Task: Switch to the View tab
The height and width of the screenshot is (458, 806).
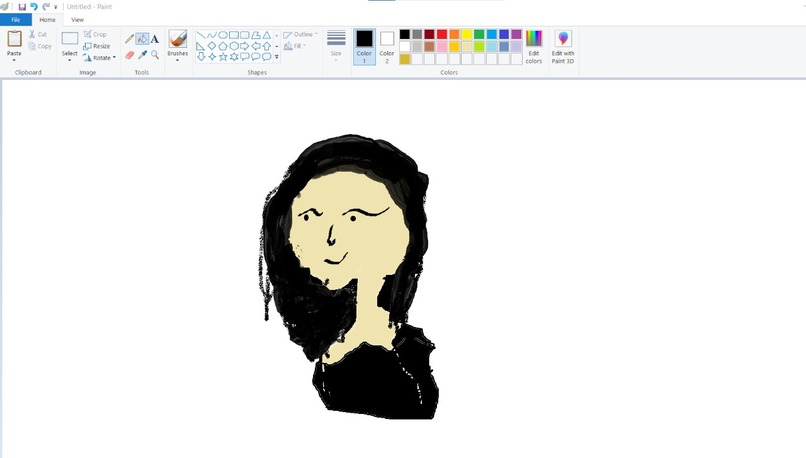Action: tap(77, 20)
